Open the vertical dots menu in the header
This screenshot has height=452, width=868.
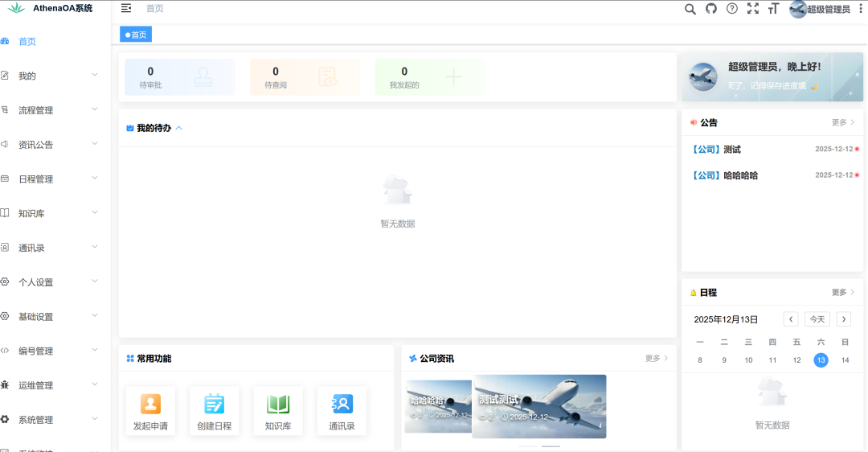pyautogui.click(x=861, y=9)
